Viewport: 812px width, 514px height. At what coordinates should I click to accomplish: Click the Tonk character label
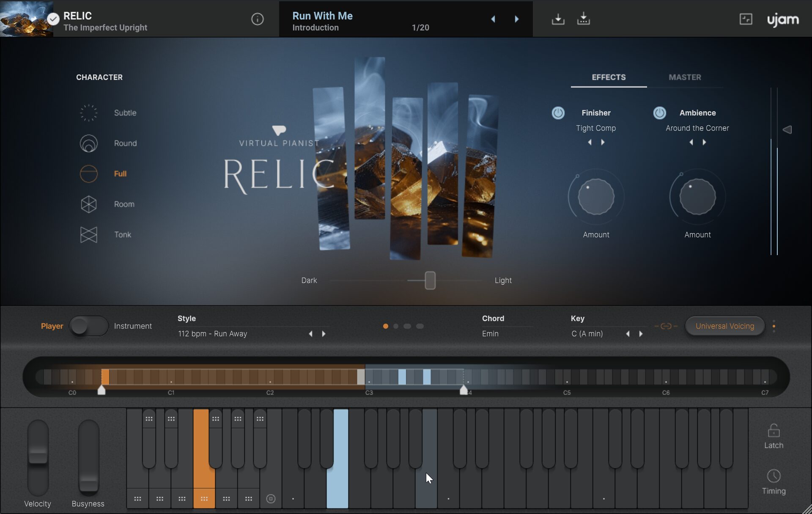123,235
